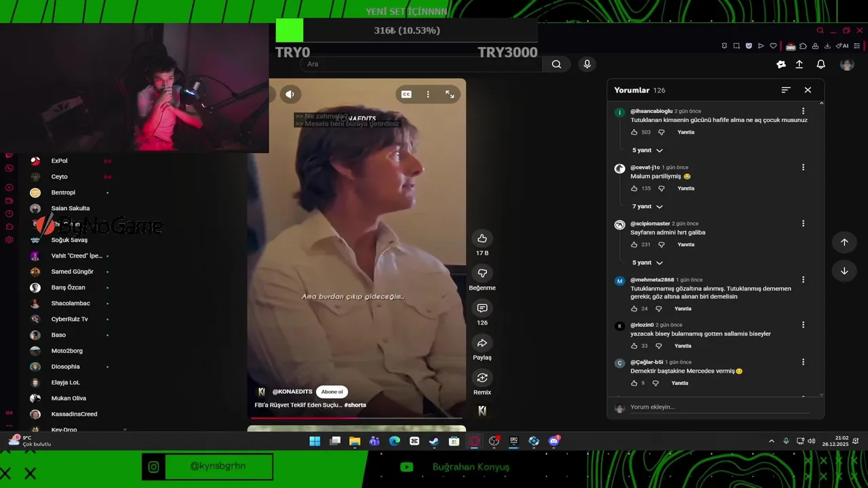Open the Short's three-dot options menu
The image size is (868, 488).
coord(428,94)
